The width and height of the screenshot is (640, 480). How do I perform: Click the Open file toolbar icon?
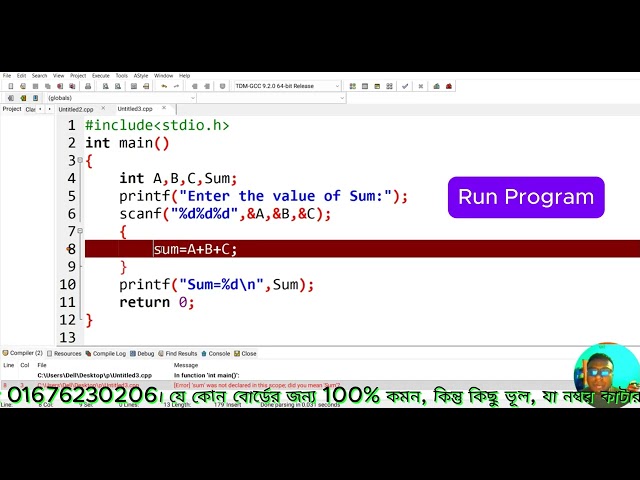[x=23, y=86]
